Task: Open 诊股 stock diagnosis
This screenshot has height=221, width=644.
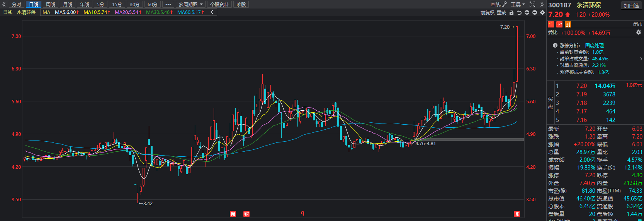Action: coord(241,4)
